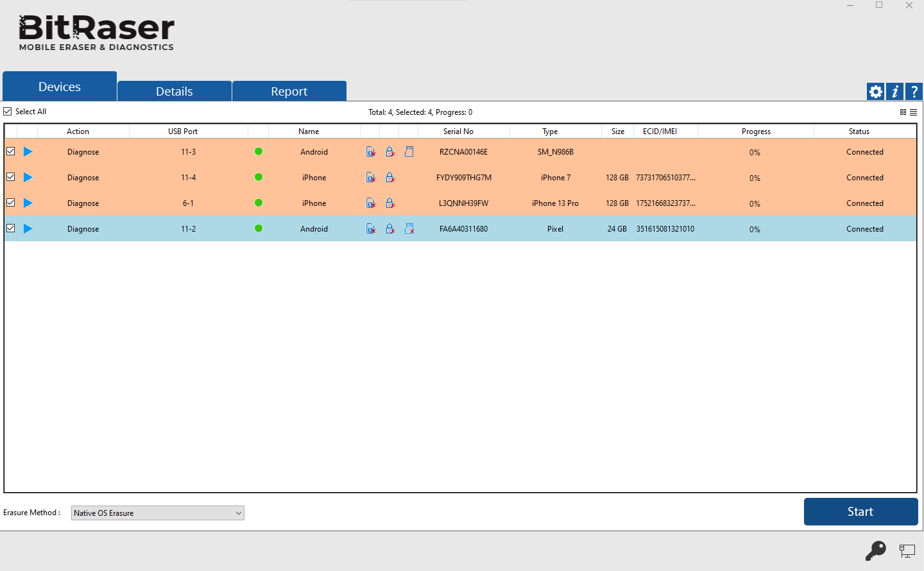Click play arrow for RZCNA00146E row
This screenshot has width=924, height=571.
[x=28, y=152]
